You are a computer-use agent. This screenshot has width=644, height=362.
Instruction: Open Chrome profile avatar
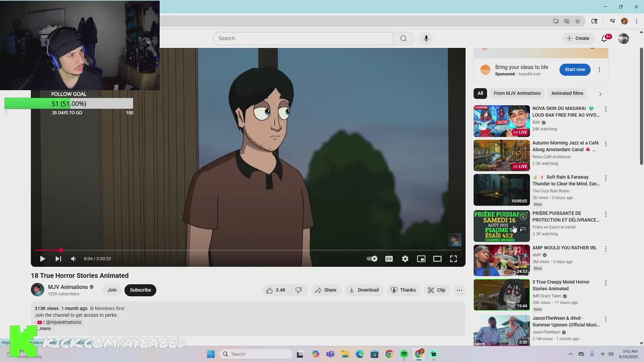(624, 21)
